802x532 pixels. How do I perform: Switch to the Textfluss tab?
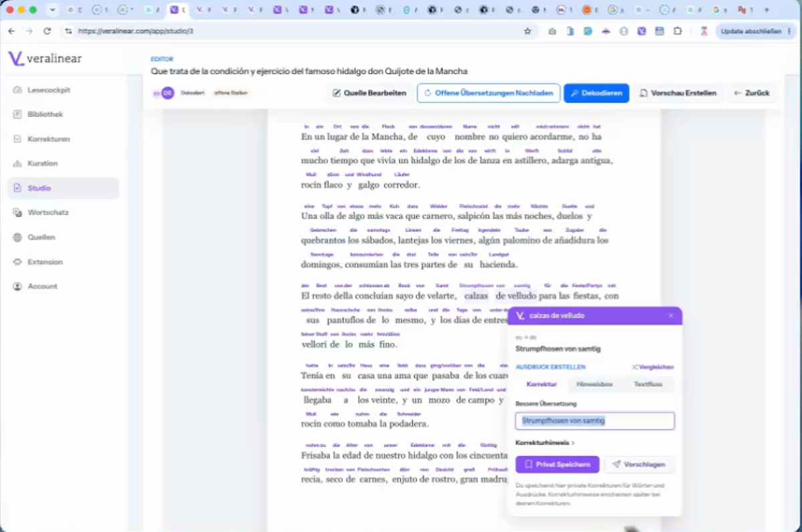648,384
